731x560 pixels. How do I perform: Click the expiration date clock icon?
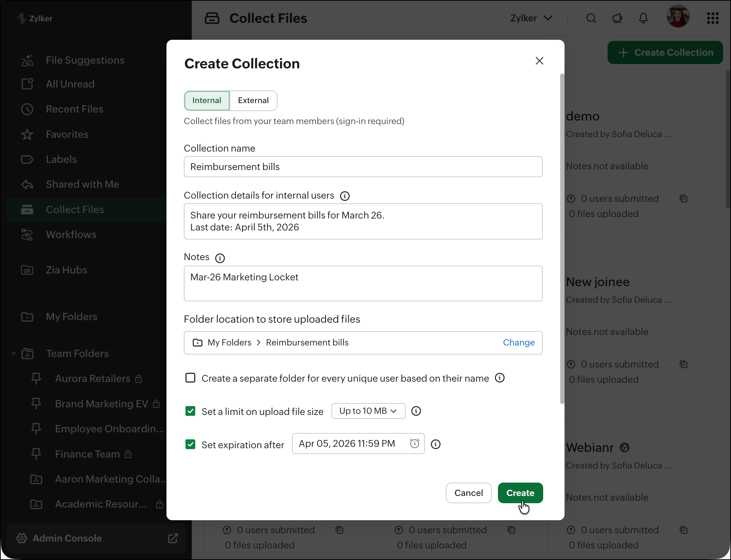414,444
